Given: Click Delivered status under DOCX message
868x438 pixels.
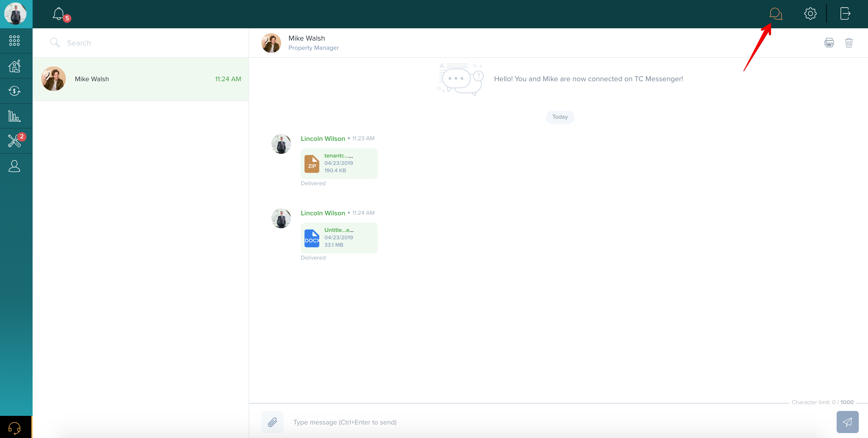Looking at the screenshot, I should (313, 258).
